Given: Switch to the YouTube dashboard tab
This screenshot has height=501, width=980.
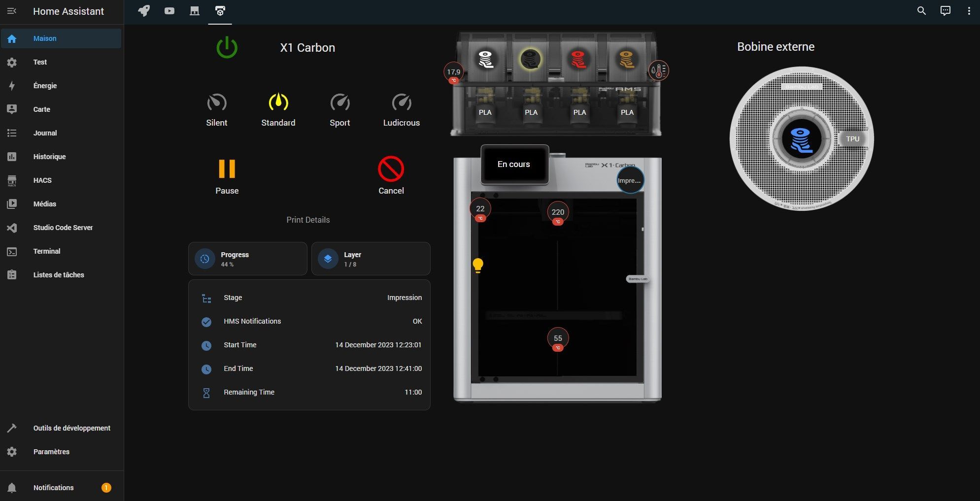Looking at the screenshot, I should [169, 11].
